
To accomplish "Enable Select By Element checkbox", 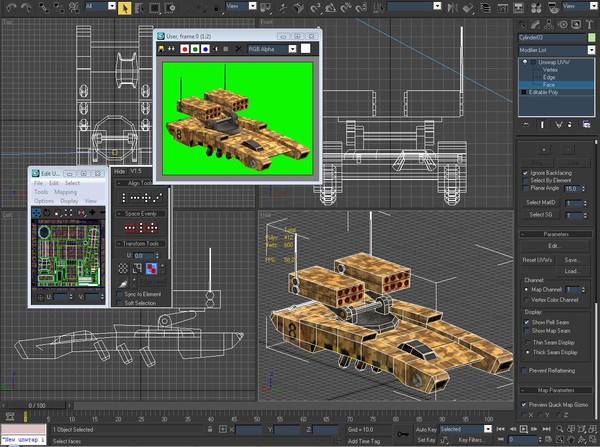I will pyautogui.click(x=525, y=181).
